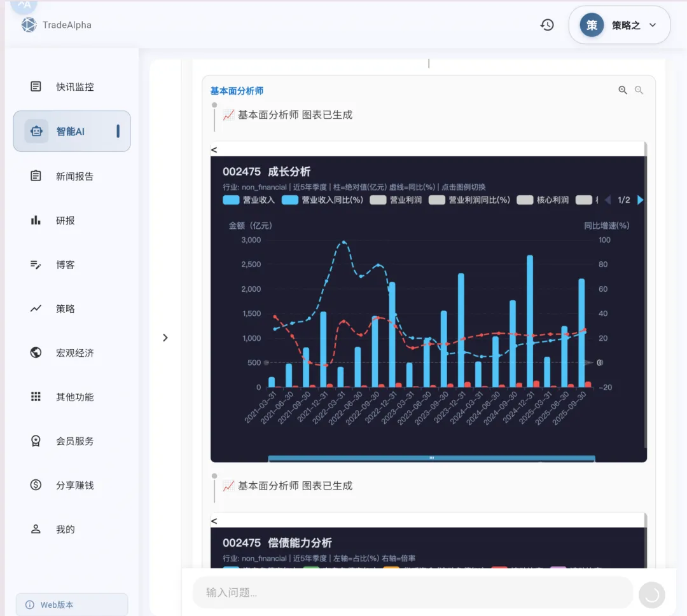Click the 我的 person icon
The width and height of the screenshot is (687, 616).
coord(36,529)
